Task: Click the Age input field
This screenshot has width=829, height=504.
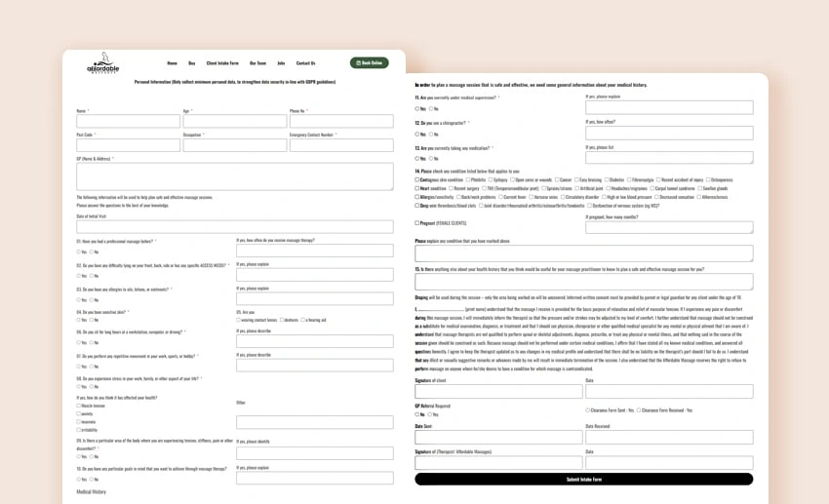Action: pos(235,121)
